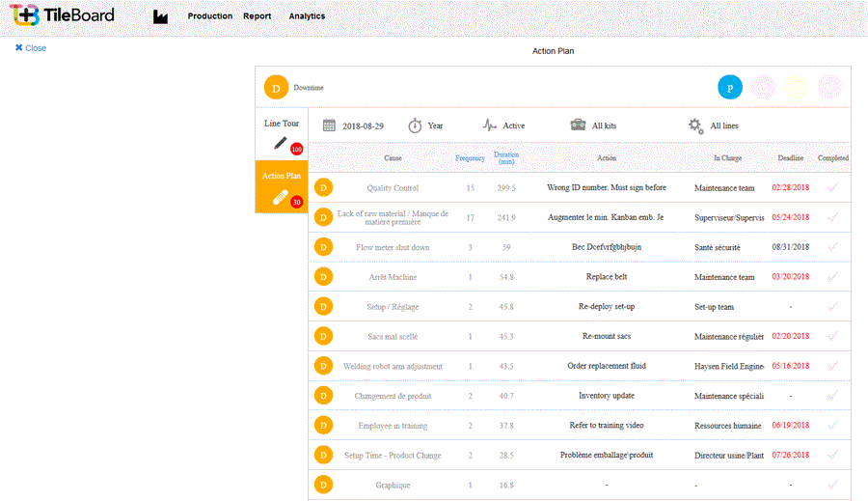
Task: Click the D icon for Sacs mal scellé
Action: pos(323,336)
